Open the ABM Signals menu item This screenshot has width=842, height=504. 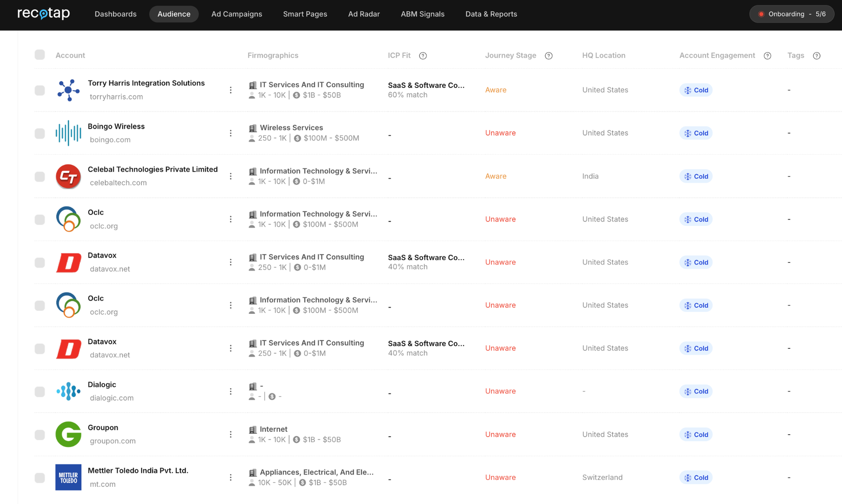click(422, 14)
